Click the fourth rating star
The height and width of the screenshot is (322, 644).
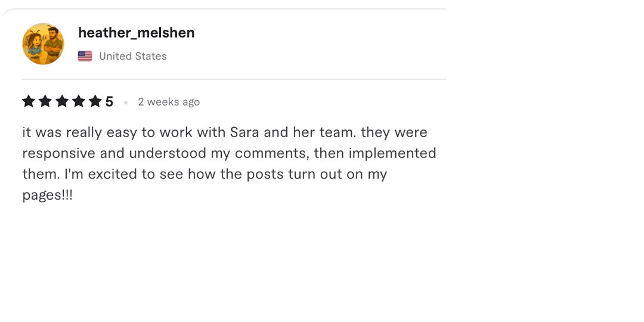(79, 101)
